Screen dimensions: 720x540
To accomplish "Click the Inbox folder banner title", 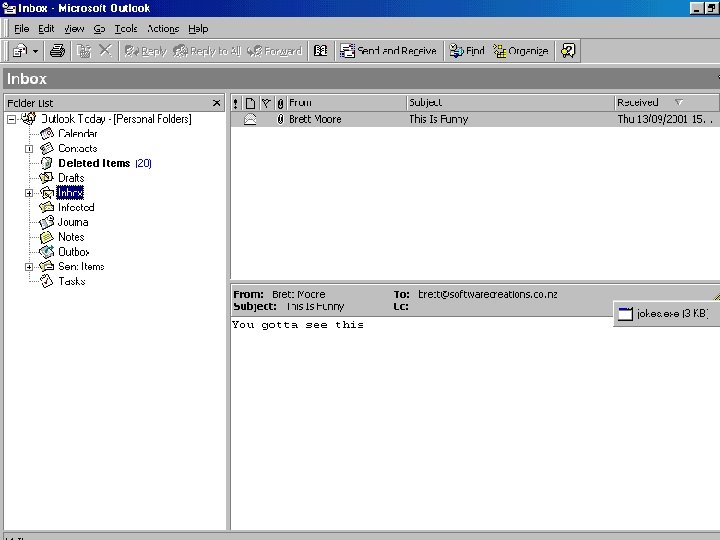I will [27, 79].
